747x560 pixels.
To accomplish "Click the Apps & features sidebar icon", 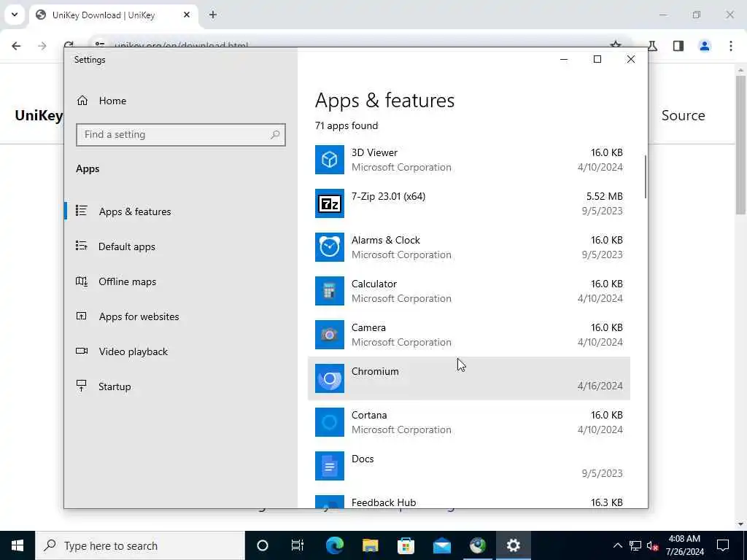I will coord(82,211).
